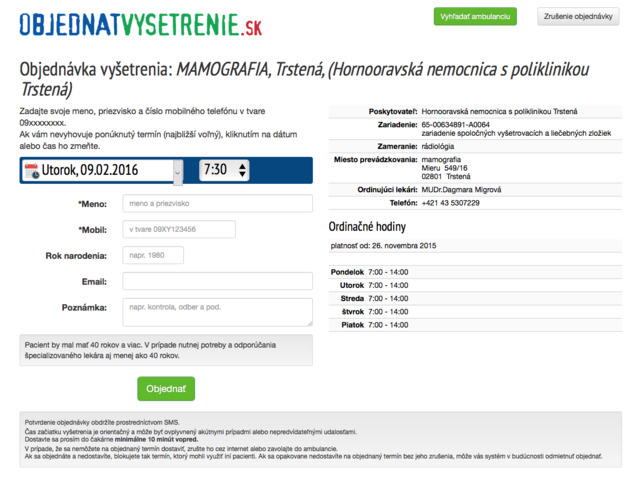This screenshot has height=487, width=640.
Task: Click the rádiológia specialization text
Action: pos(438,146)
